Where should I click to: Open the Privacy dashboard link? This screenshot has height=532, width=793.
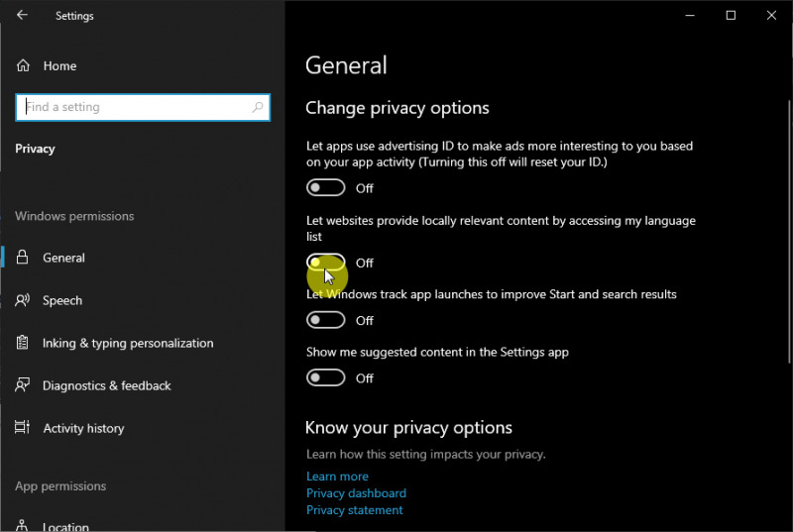click(356, 492)
